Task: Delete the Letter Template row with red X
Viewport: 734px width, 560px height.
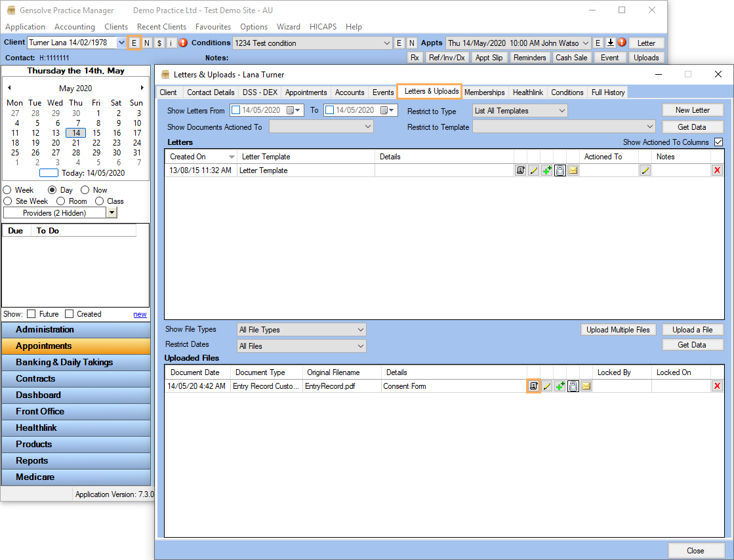Action: point(717,170)
